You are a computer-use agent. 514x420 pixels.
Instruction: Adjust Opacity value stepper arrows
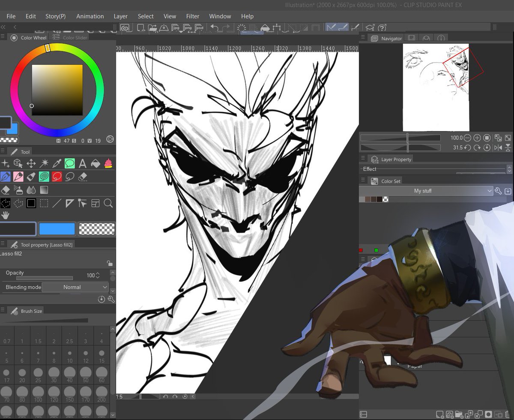click(98, 276)
